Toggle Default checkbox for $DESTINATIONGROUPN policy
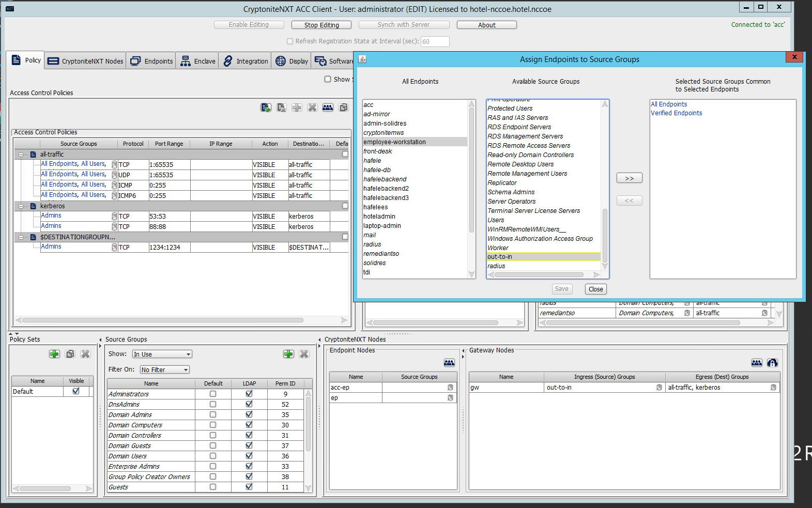The image size is (812, 508). pos(345,237)
